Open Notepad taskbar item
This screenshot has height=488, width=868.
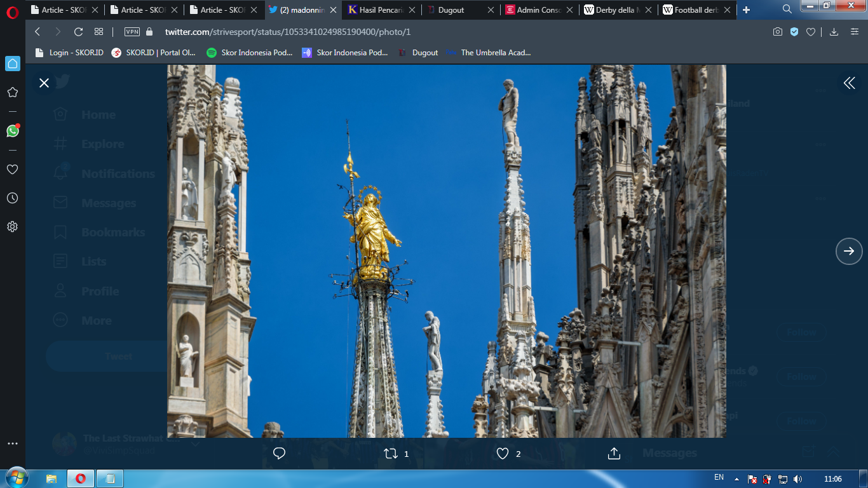coord(110,478)
